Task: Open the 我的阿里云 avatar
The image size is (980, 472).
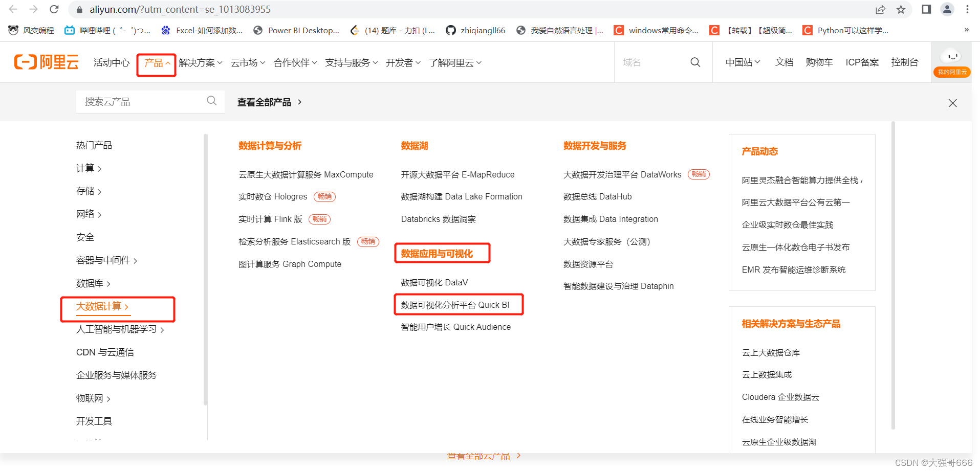Action: click(x=952, y=62)
